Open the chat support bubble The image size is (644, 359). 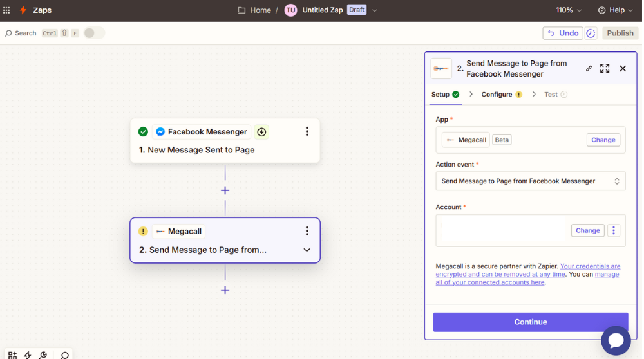(x=616, y=340)
